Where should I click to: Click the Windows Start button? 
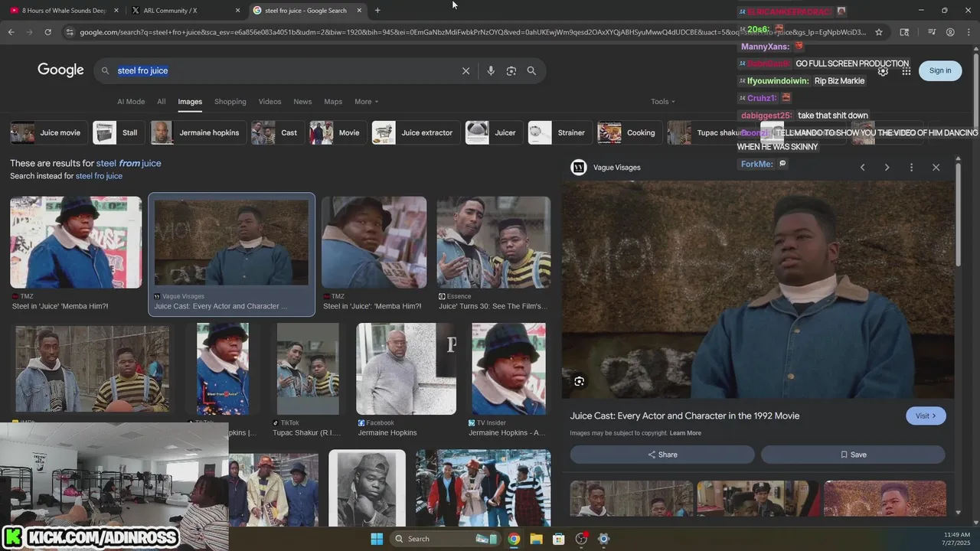click(377, 539)
